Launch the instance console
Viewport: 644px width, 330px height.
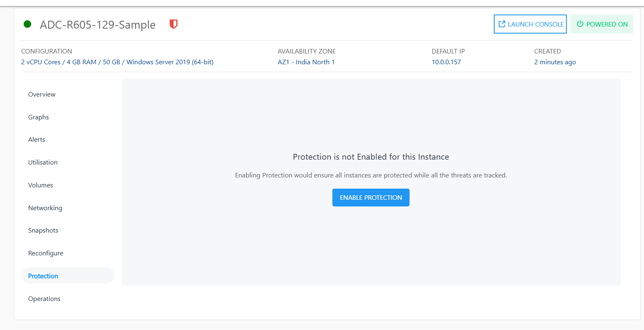click(x=530, y=24)
